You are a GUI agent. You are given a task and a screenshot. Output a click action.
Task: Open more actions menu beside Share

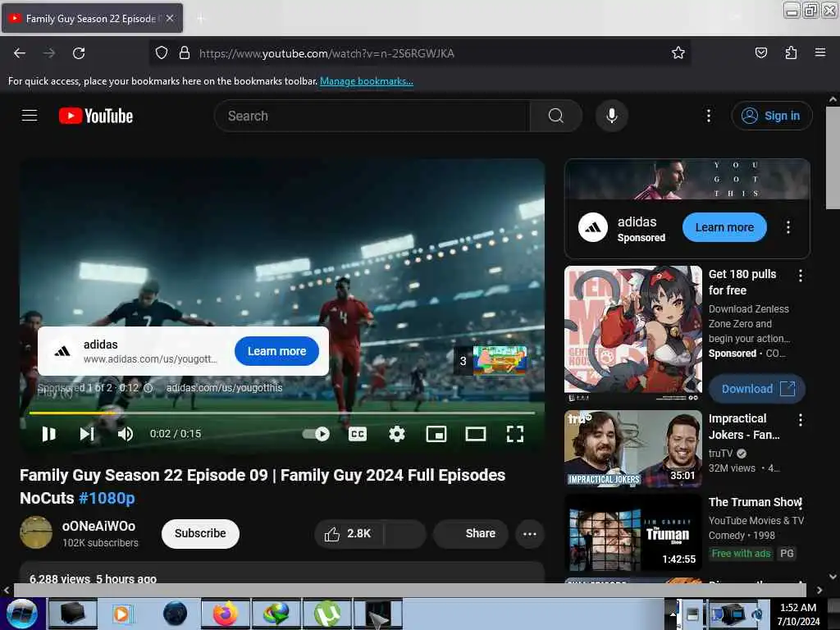pos(529,533)
